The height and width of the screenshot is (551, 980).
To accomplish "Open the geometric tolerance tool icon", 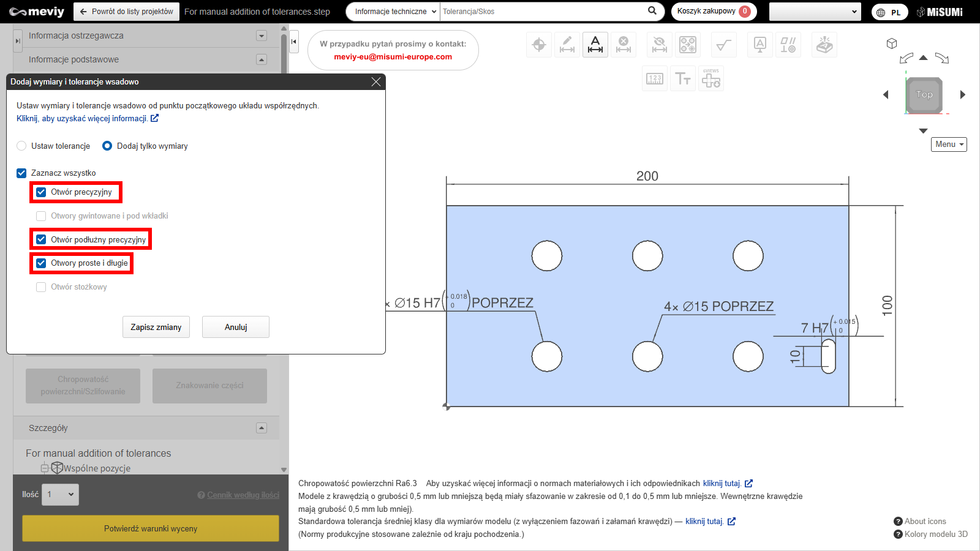I will pyautogui.click(x=788, y=45).
